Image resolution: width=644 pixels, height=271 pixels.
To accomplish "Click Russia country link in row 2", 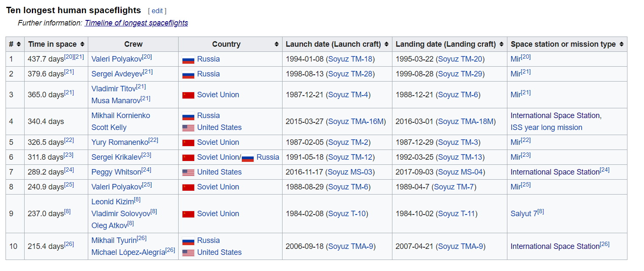I will (x=208, y=74).
